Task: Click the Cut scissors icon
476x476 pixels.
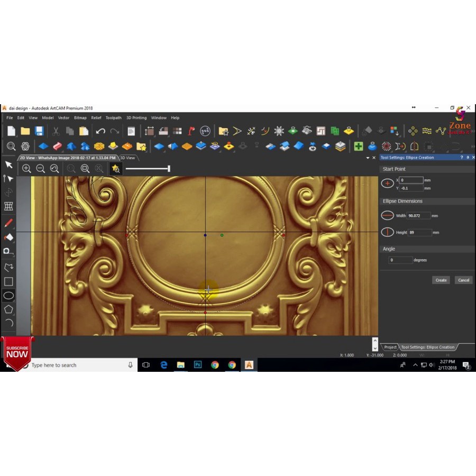Action: tap(56, 131)
